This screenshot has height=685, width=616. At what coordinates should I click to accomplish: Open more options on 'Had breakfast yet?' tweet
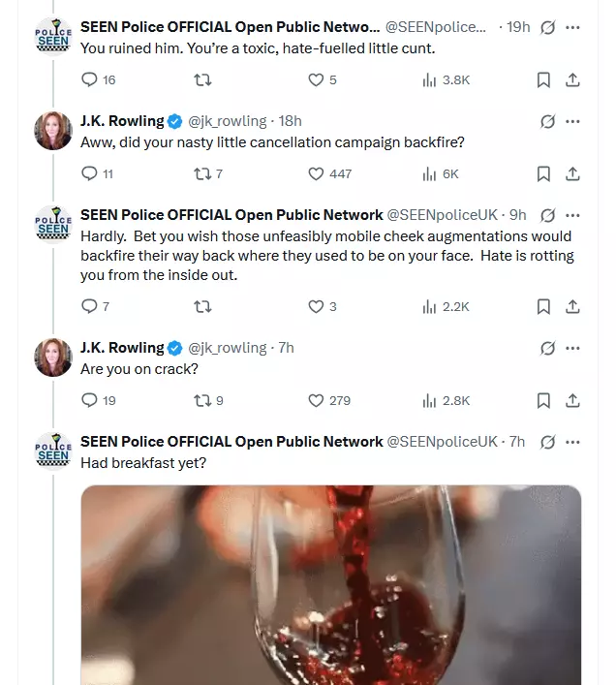click(572, 442)
